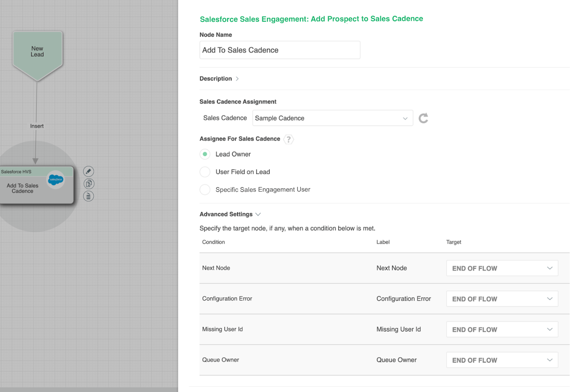Screen dimensions: 574x392
Task: Click the Insert connector label
Action: [x=37, y=126]
